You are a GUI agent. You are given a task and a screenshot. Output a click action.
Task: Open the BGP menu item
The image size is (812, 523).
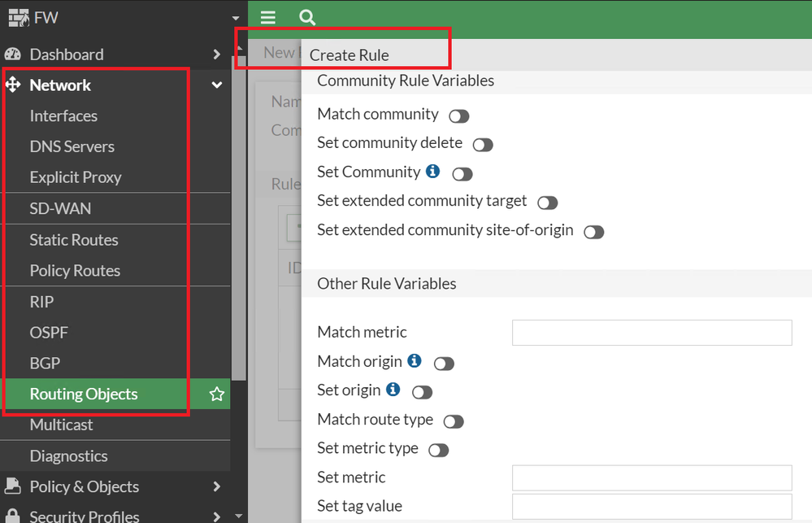[x=45, y=364]
